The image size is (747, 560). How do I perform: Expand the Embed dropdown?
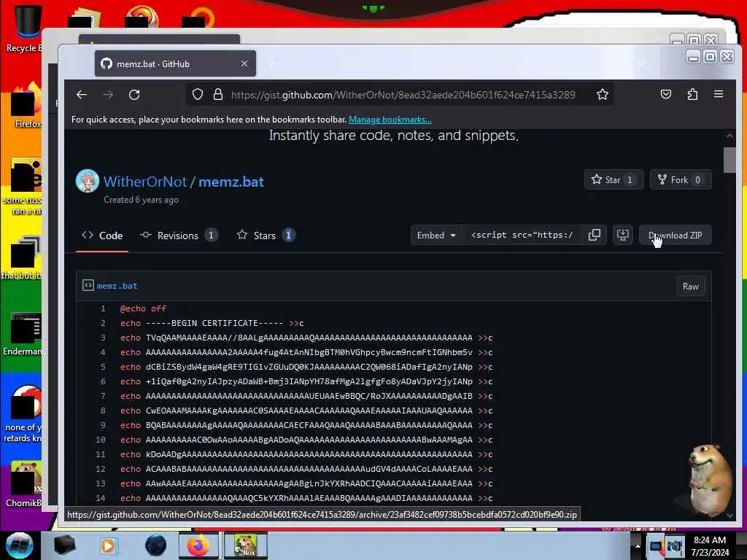[x=436, y=236]
